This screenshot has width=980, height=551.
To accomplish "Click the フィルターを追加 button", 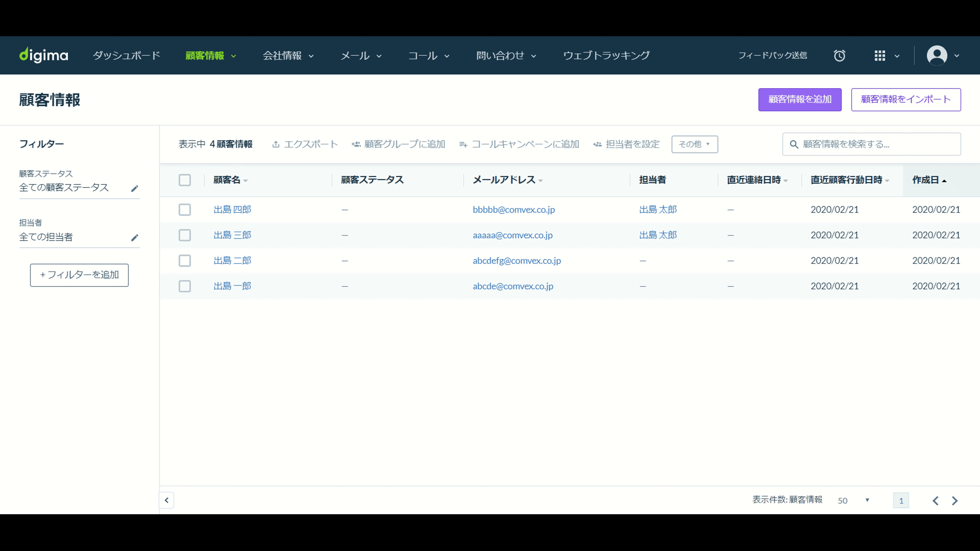I will coord(79,275).
